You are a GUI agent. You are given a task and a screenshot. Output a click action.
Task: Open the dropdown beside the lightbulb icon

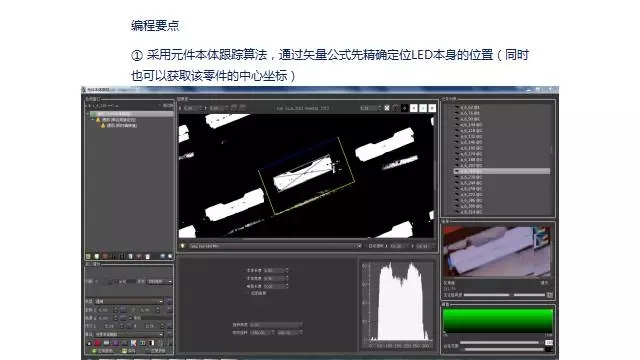coord(276,246)
